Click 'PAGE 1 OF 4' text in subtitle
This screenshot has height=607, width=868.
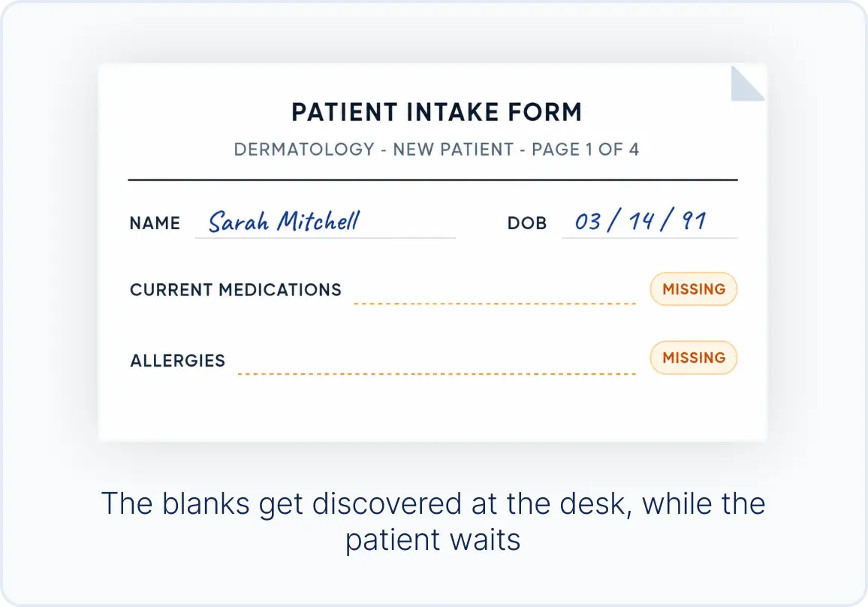585,149
